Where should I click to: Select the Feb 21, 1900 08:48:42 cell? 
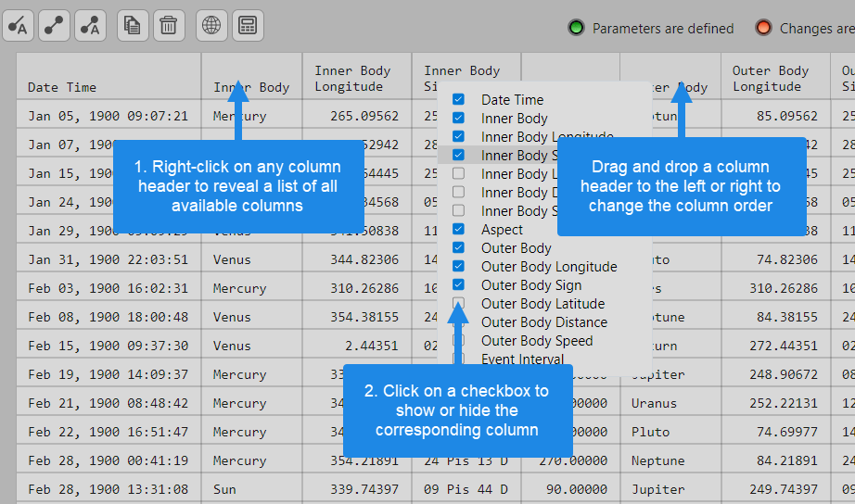tap(108, 401)
